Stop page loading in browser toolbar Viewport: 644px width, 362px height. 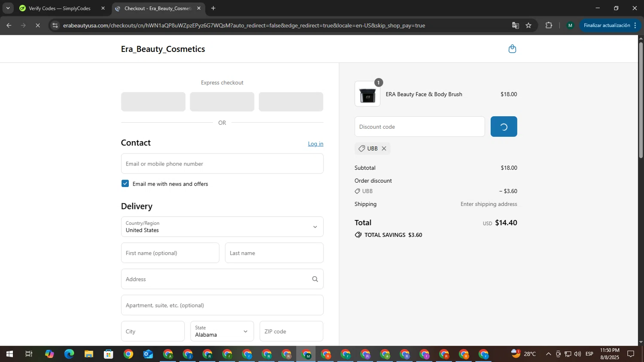(38, 25)
